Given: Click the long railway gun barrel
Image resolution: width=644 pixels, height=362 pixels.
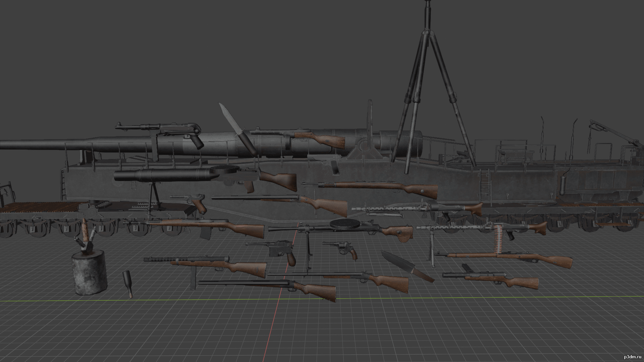Looking at the screenshot, I should click(34, 145).
